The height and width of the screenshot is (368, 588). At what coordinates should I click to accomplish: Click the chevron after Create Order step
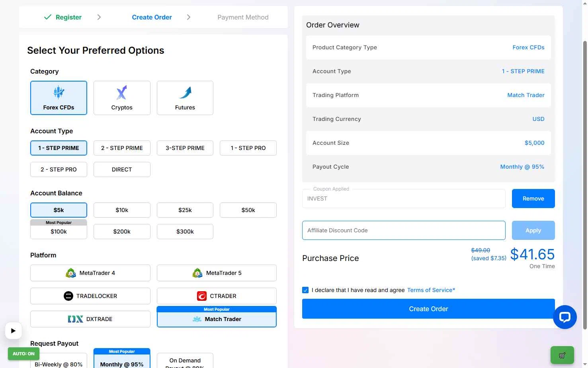[189, 17]
